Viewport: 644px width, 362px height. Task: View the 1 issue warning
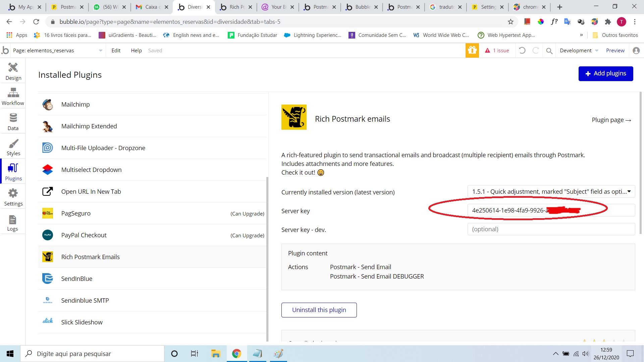coord(497,50)
